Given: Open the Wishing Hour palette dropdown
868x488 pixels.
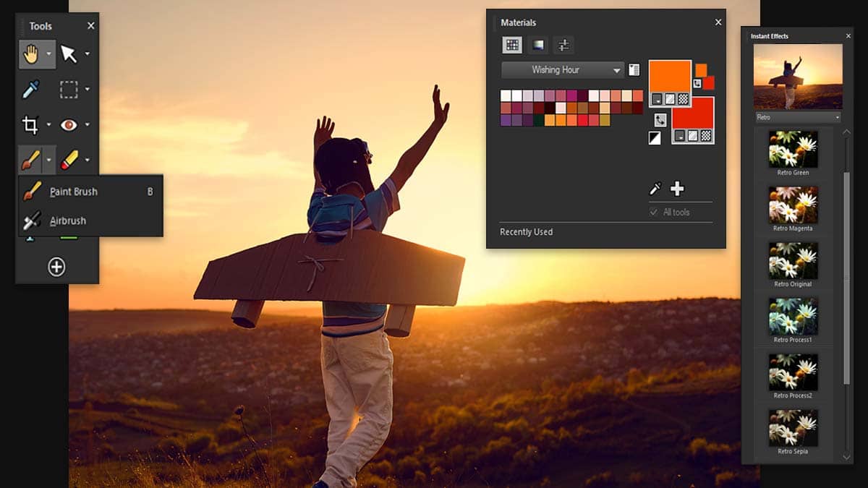Looking at the screenshot, I should 563,70.
